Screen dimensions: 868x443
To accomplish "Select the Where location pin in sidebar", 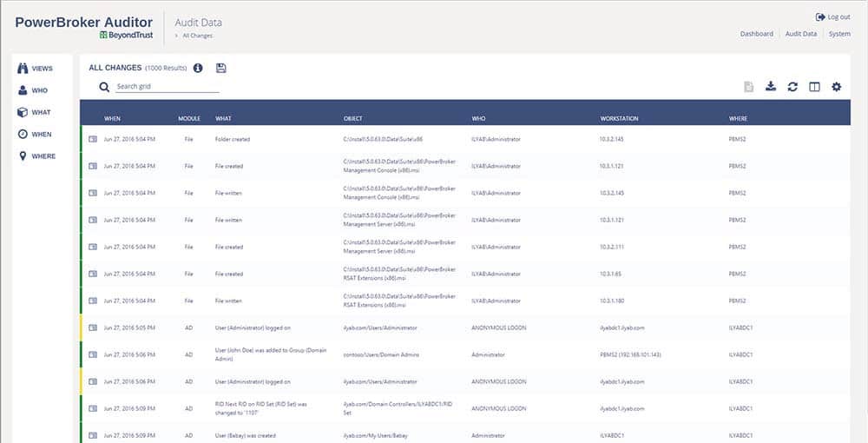I will pos(23,156).
